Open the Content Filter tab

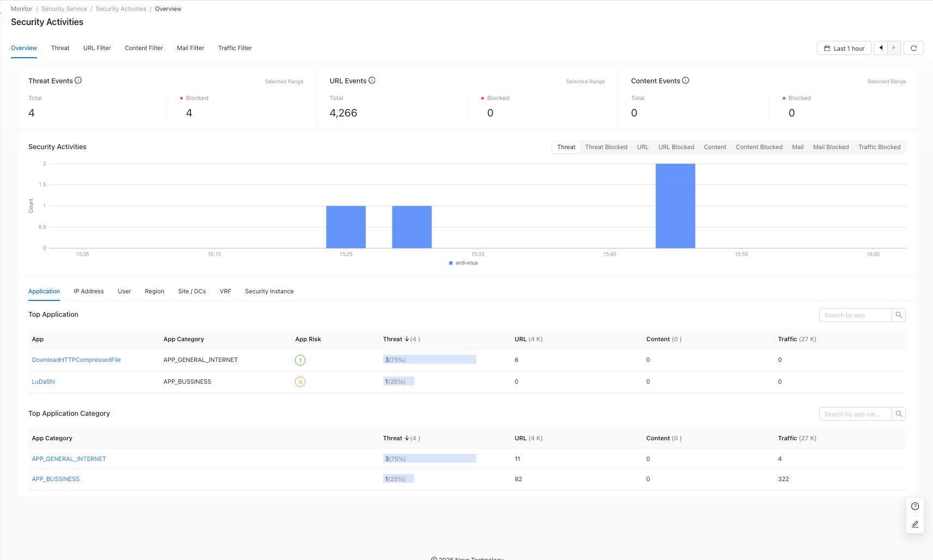click(144, 48)
